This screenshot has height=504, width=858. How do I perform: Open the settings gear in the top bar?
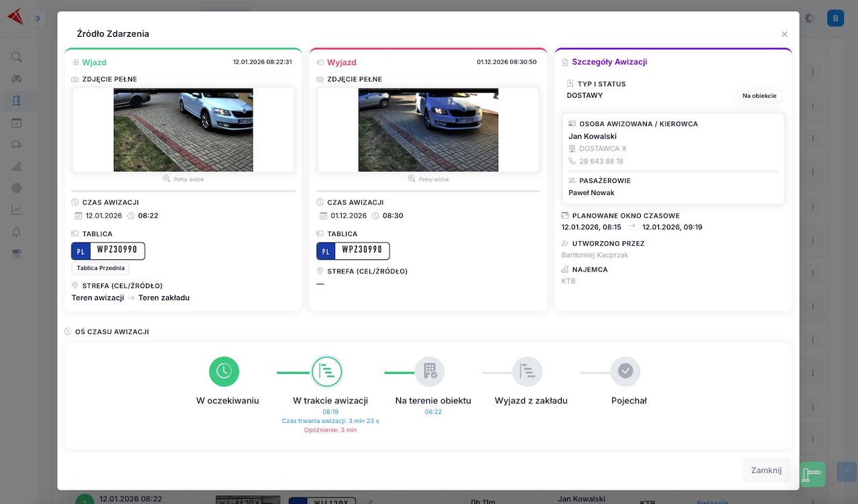pyautogui.click(x=809, y=18)
